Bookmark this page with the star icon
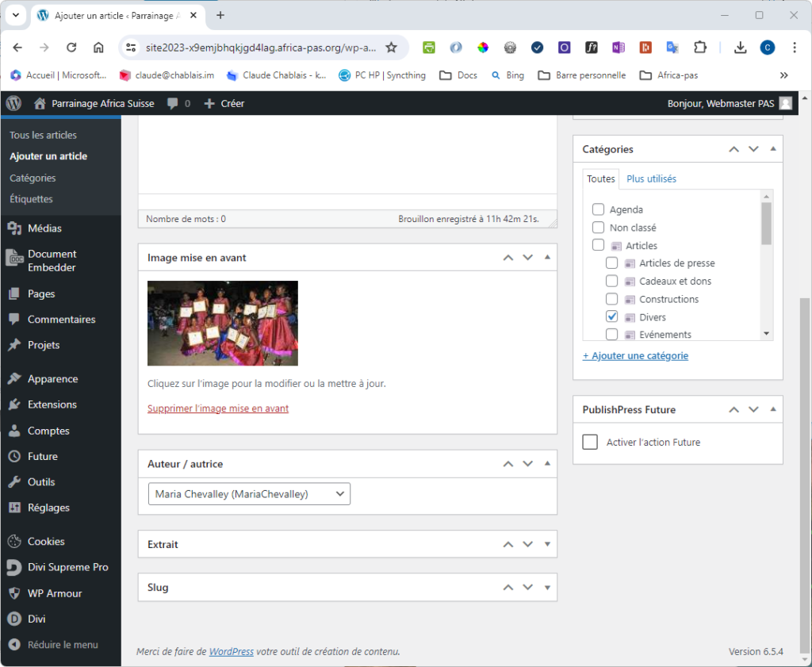 391,48
